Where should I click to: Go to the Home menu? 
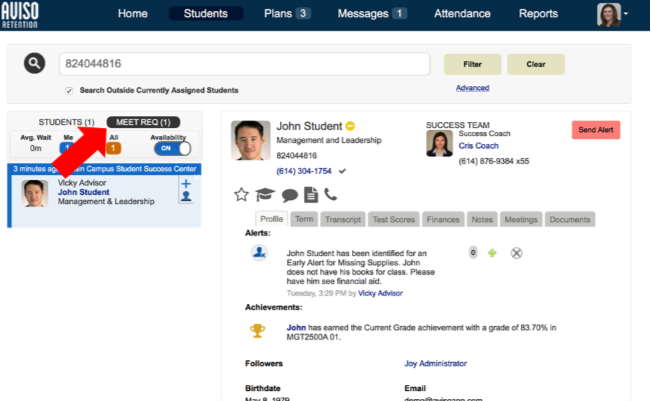coord(132,13)
